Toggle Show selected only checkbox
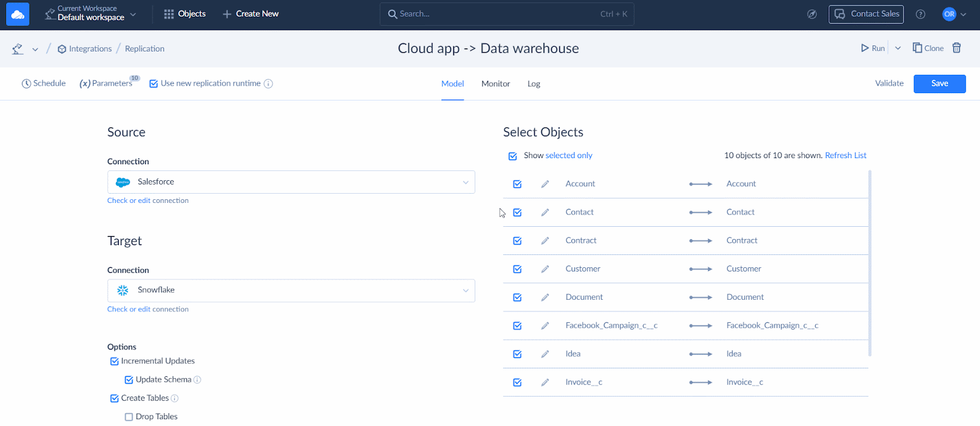The height and width of the screenshot is (426, 980). [513, 156]
